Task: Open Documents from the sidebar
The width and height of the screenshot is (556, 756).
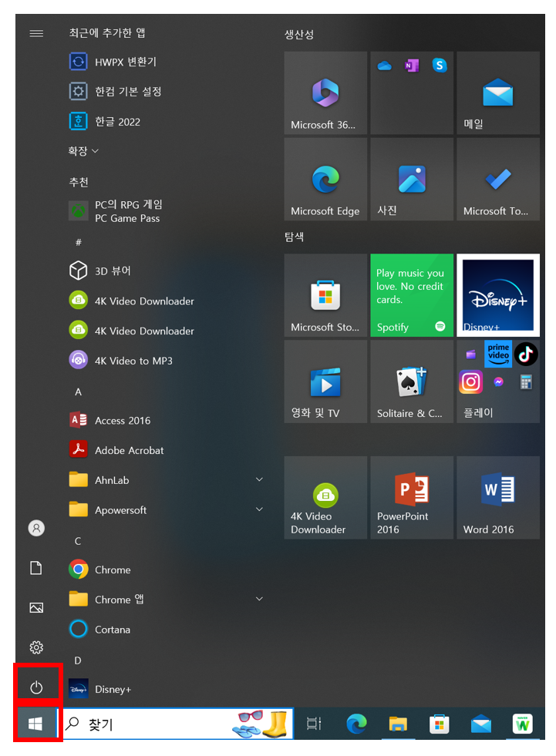Action: tap(36, 567)
